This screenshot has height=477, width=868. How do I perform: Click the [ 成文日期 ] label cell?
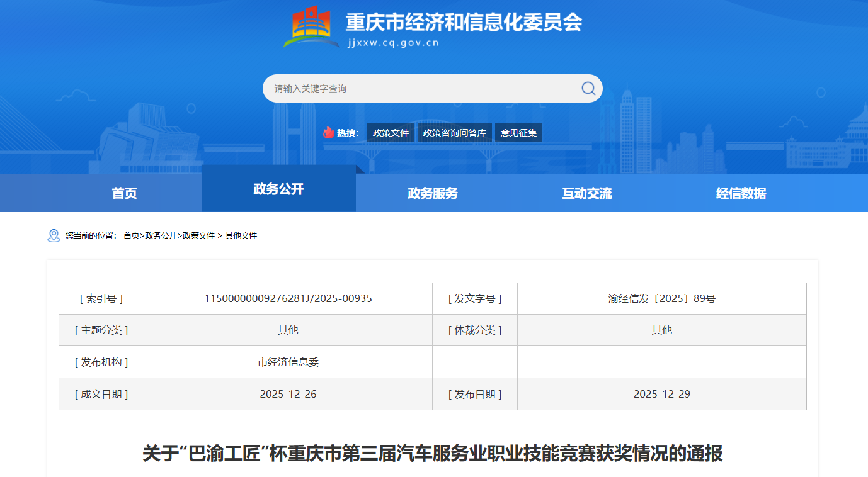point(101,394)
